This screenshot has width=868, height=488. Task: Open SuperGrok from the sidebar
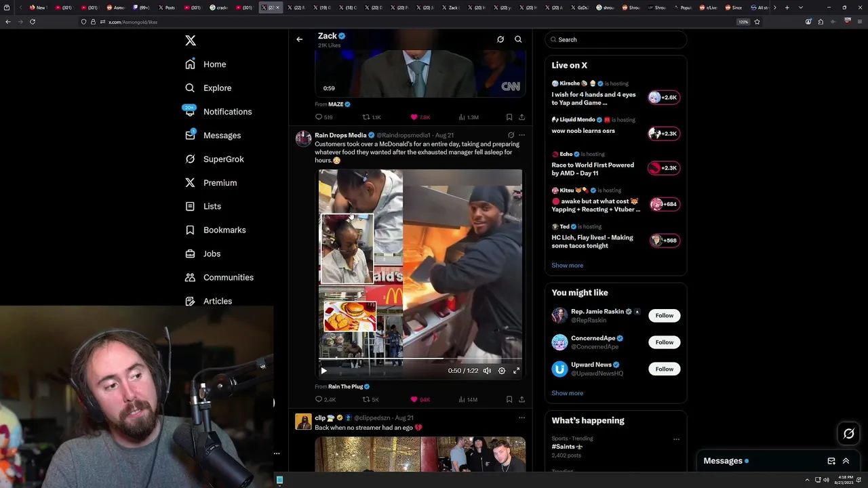coord(214,159)
